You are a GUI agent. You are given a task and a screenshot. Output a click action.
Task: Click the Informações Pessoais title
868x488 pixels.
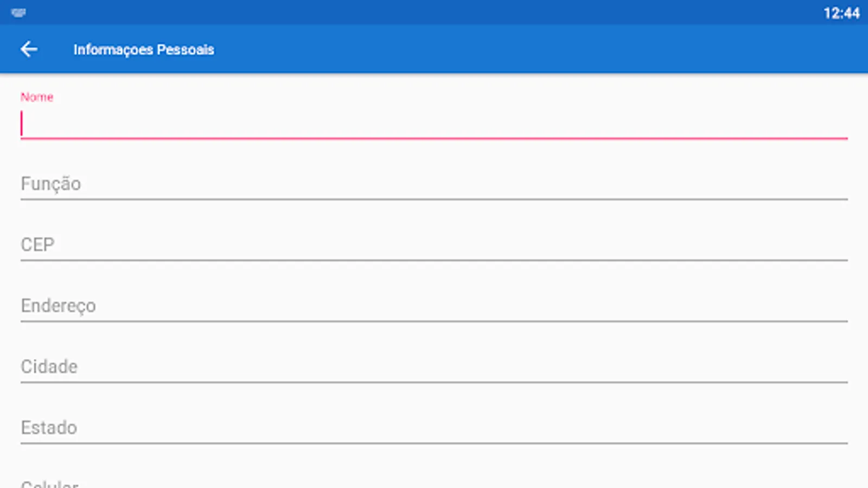pos(144,49)
